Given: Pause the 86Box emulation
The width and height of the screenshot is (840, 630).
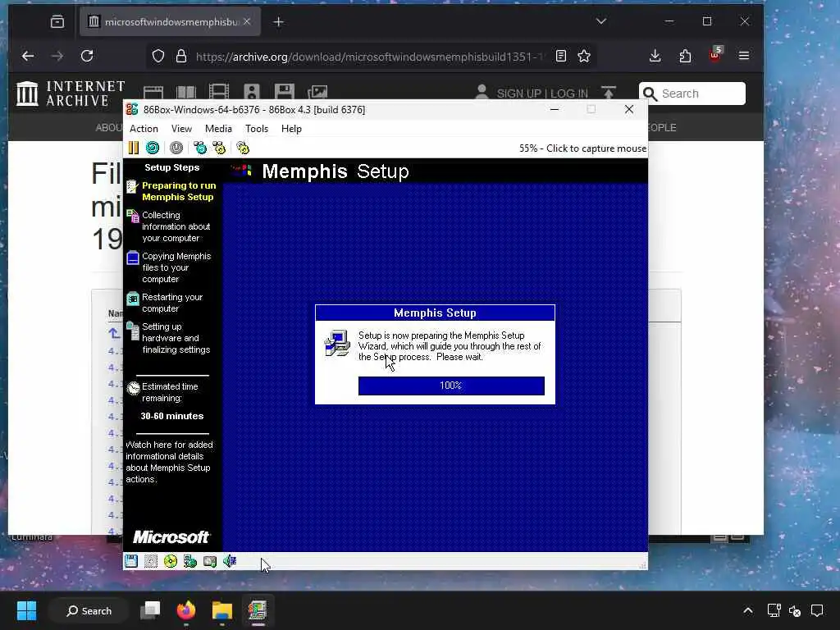Looking at the screenshot, I should (x=134, y=148).
